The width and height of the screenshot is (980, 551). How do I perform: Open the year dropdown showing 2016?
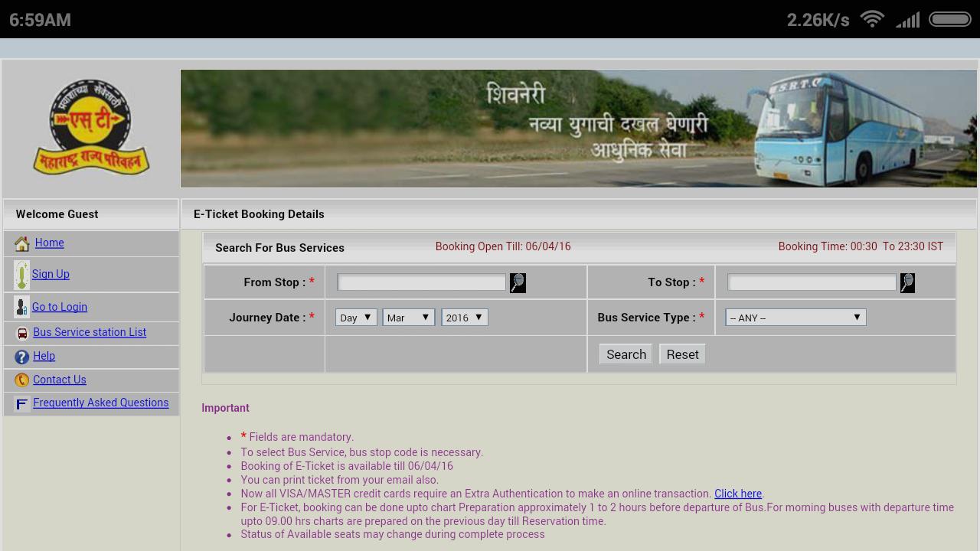click(464, 317)
